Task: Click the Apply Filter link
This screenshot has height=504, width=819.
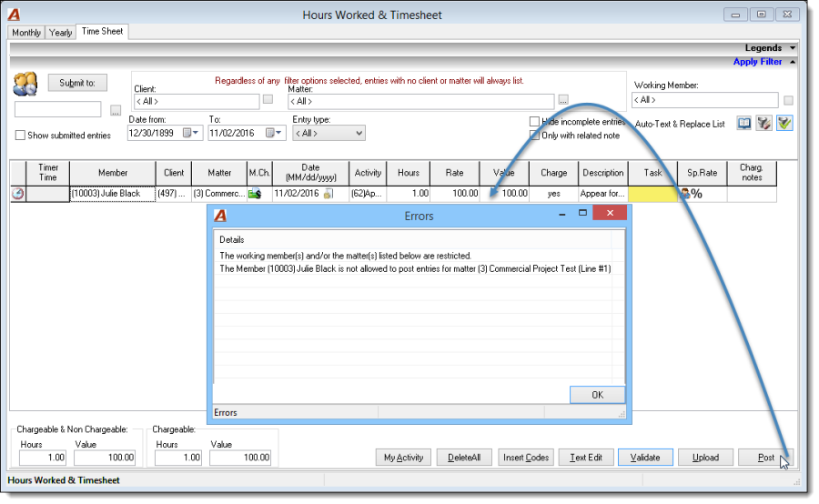Action: click(757, 62)
